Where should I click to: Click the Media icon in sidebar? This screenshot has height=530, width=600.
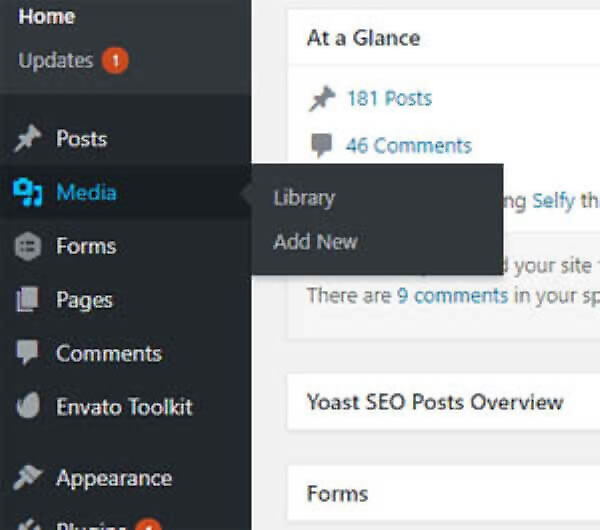coord(27,193)
